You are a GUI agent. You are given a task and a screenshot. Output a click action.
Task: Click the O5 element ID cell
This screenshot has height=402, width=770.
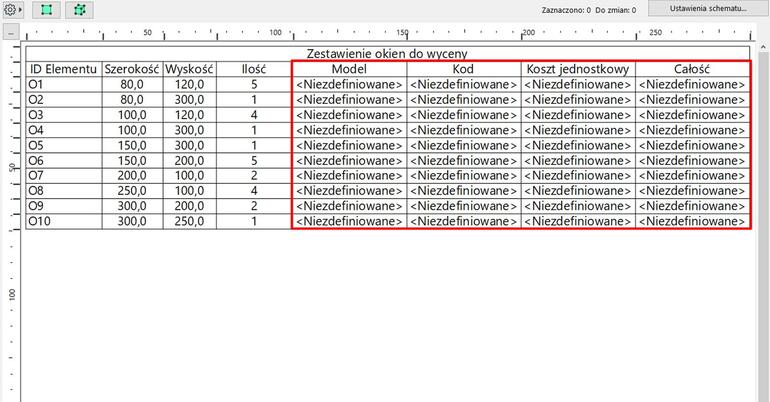tap(63, 145)
